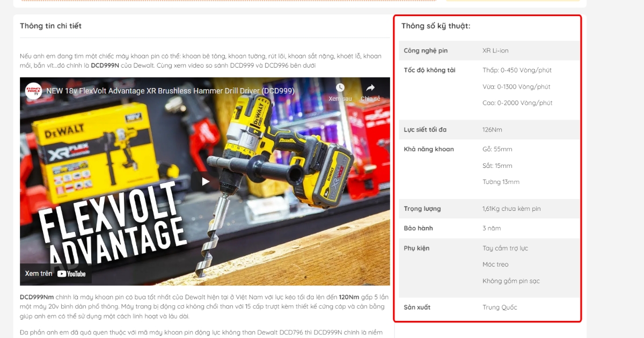Click the 'Sản xuất' Trung Quốc value
The height and width of the screenshot is (338, 644).
[x=499, y=307]
